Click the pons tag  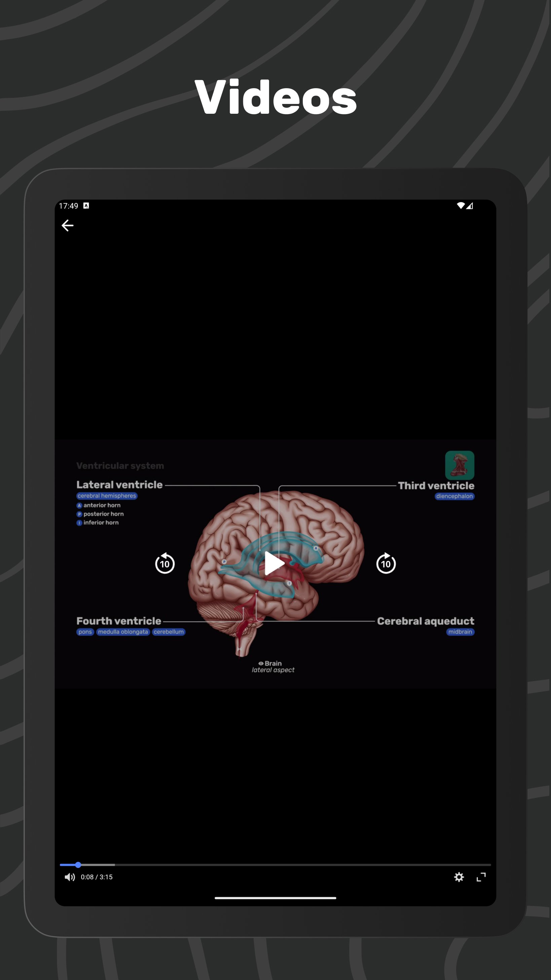point(85,632)
